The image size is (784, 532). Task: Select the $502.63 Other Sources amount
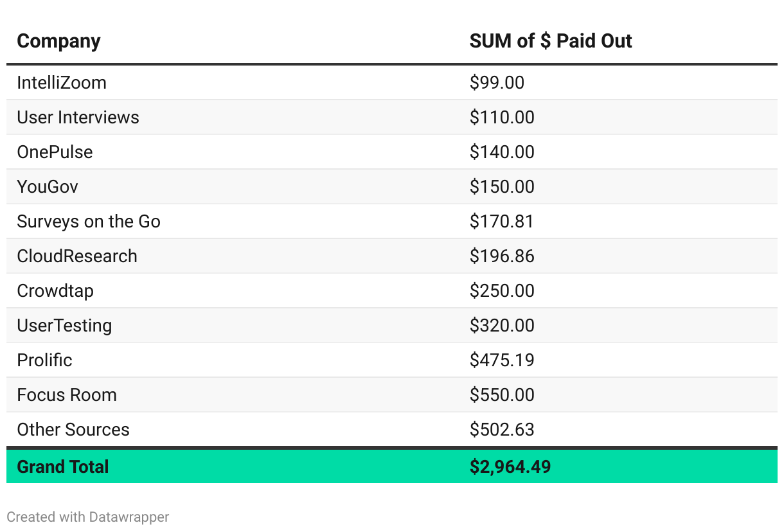pyautogui.click(x=501, y=430)
